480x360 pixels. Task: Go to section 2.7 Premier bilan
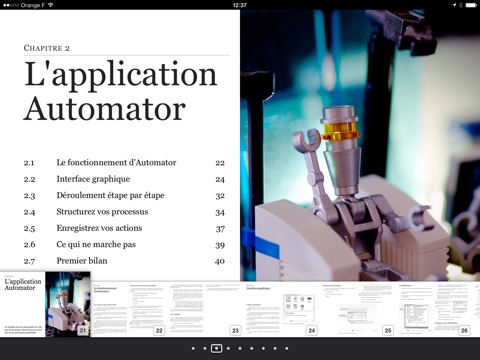click(x=124, y=261)
